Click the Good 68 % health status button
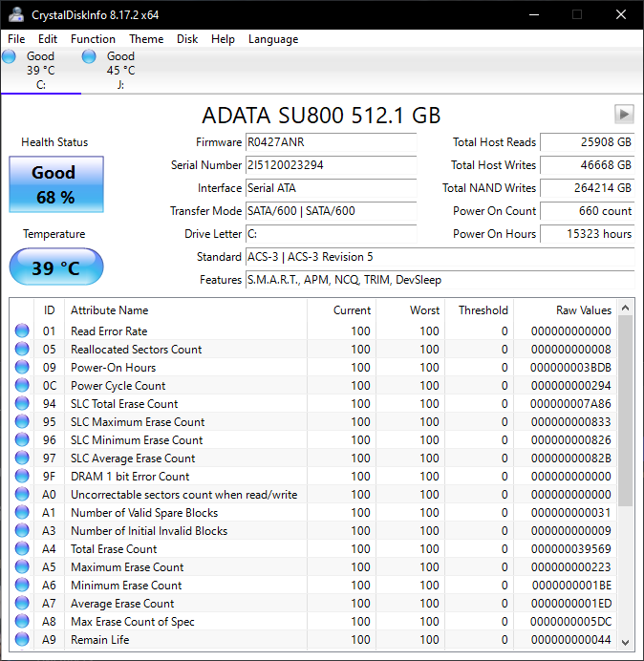The width and height of the screenshot is (644, 661). coord(56,184)
